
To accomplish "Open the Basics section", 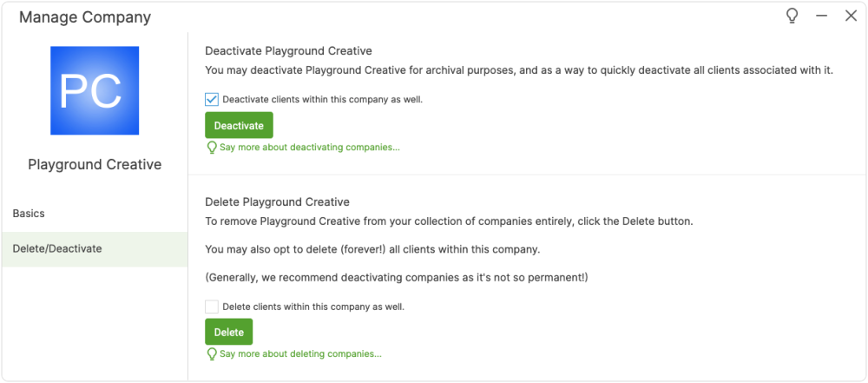I will pos(29,214).
